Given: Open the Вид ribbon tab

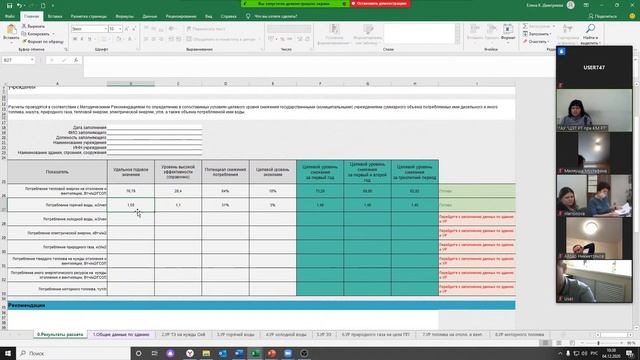Looking at the screenshot, I should pyautogui.click(x=209, y=16).
